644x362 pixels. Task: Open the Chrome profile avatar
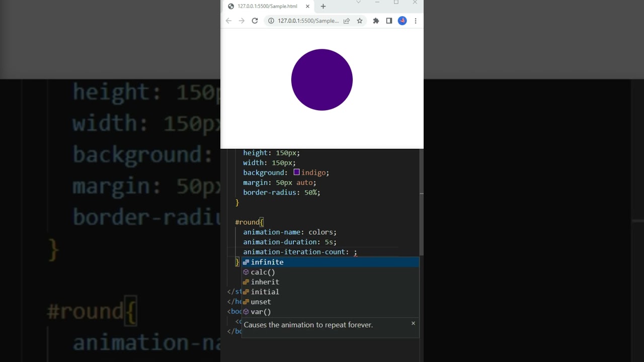coord(402,21)
